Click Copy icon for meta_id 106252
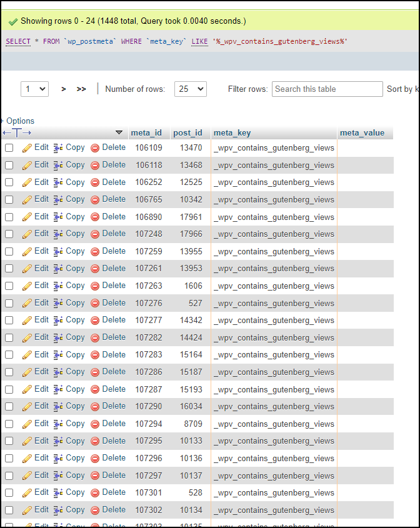This screenshot has width=420, height=528. [x=58, y=182]
